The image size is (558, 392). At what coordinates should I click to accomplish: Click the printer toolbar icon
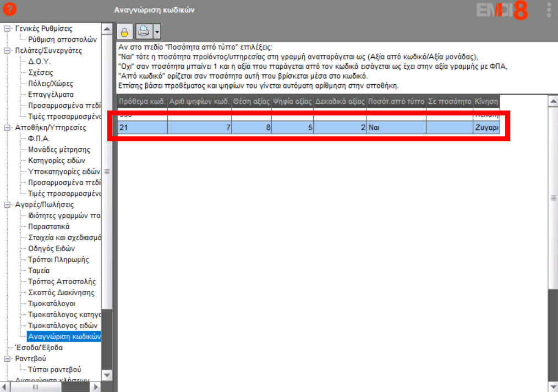coord(144,32)
